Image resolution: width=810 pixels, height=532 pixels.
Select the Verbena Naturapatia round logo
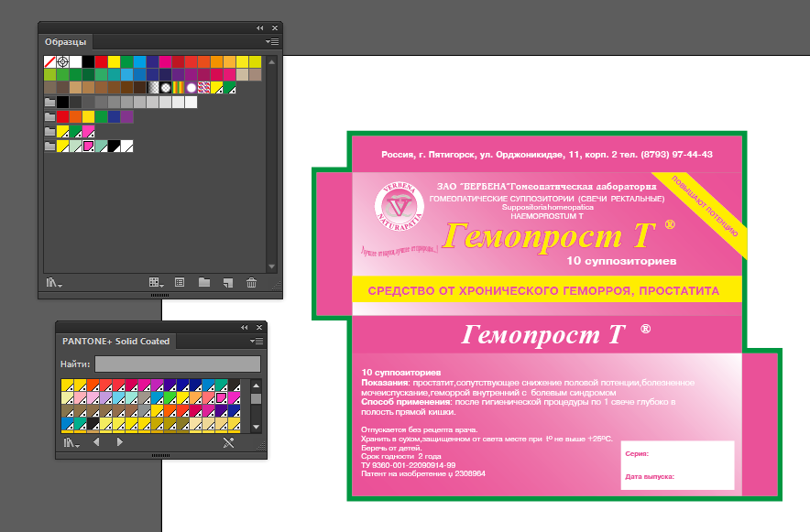399,206
